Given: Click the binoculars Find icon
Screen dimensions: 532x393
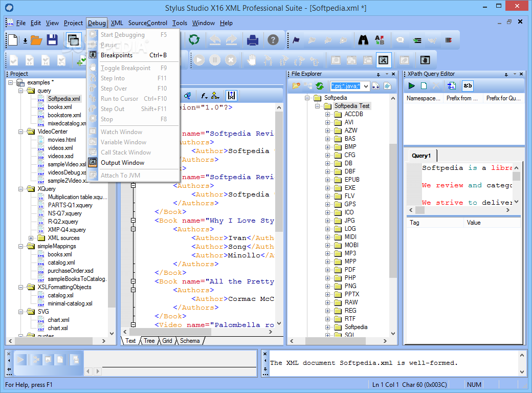Looking at the screenshot, I should [363, 40].
